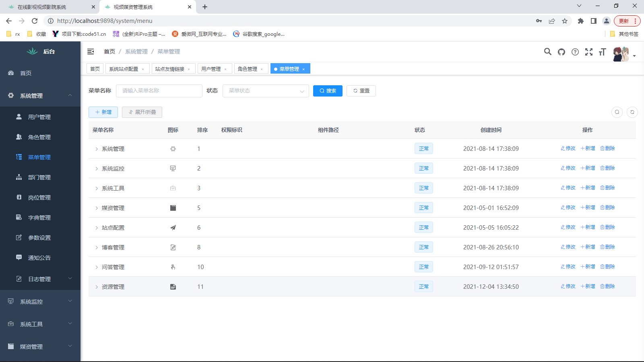This screenshot has width=644, height=362.
Task: Expand the 站点配置 table row
Action: tap(97, 228)
